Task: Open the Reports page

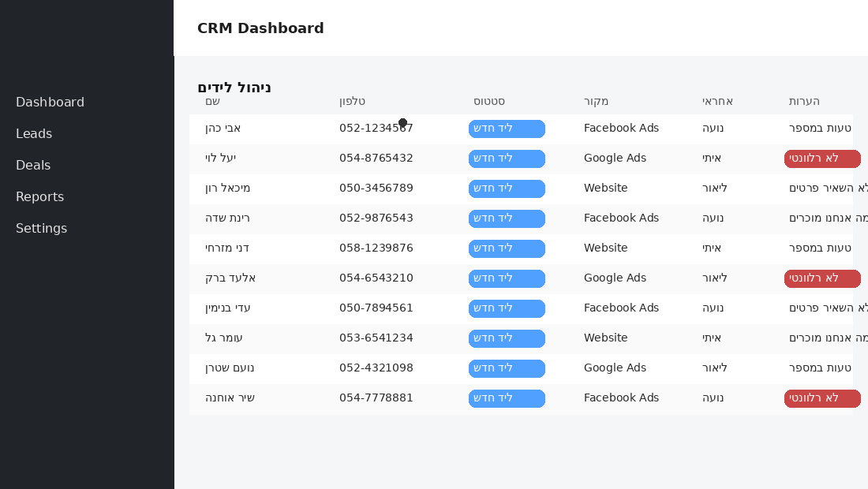Action: (x=39, y=196)
